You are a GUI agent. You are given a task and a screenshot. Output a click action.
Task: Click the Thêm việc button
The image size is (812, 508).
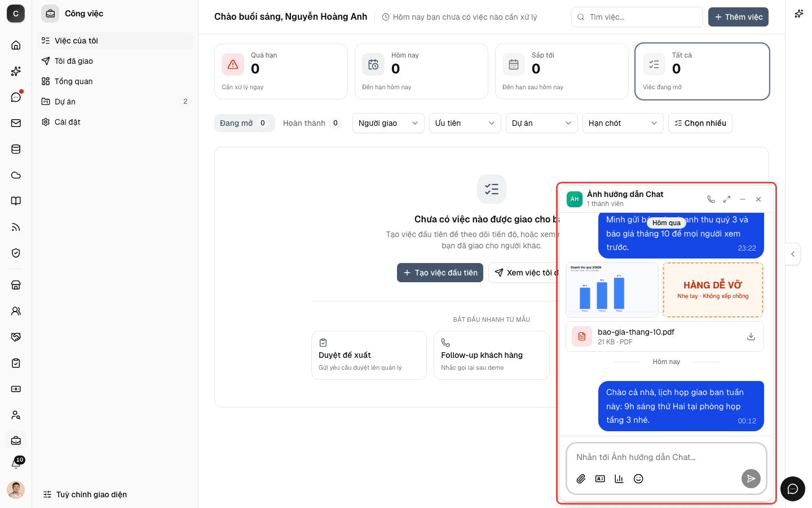[738, 17]
